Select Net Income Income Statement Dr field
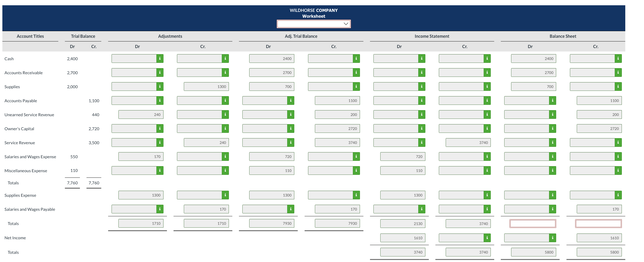644x262 pixels. coord(403,238)
